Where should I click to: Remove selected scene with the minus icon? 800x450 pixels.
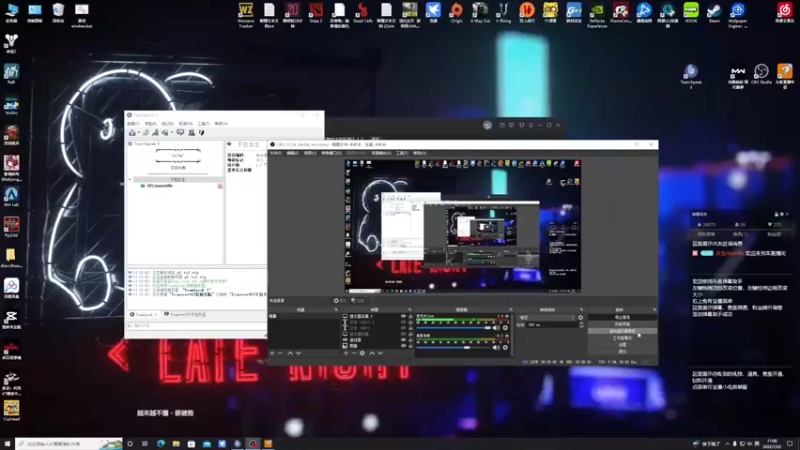280,353
